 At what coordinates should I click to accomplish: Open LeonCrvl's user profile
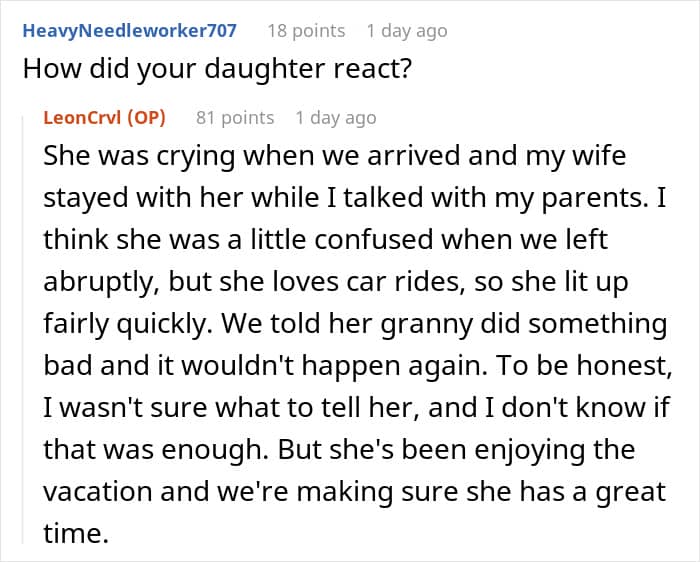(87, 117)
